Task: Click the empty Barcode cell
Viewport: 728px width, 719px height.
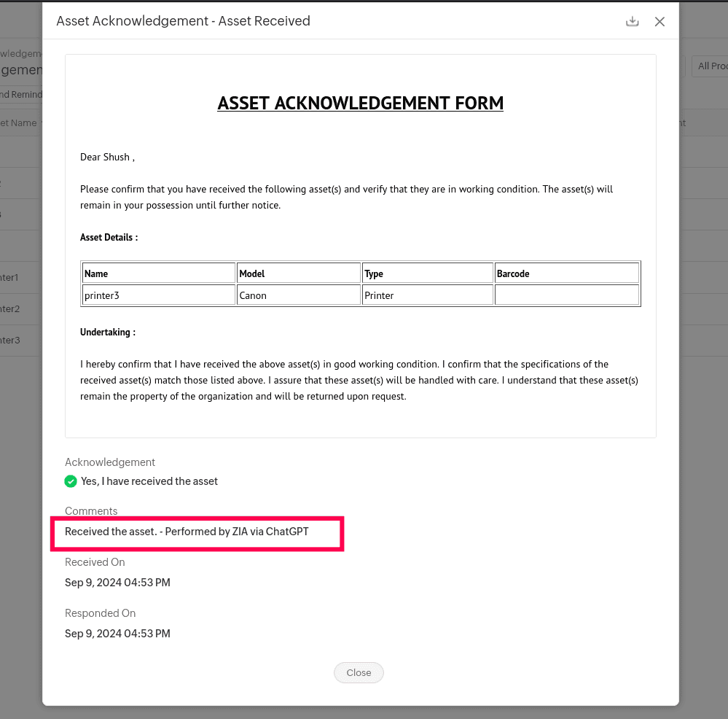Action: (567, 295)
